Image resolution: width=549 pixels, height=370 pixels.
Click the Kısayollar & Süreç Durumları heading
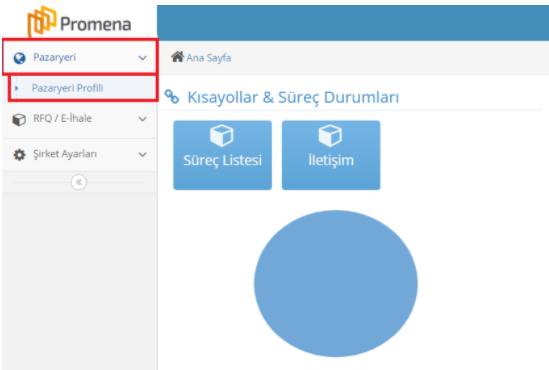[x=293, y=97]
